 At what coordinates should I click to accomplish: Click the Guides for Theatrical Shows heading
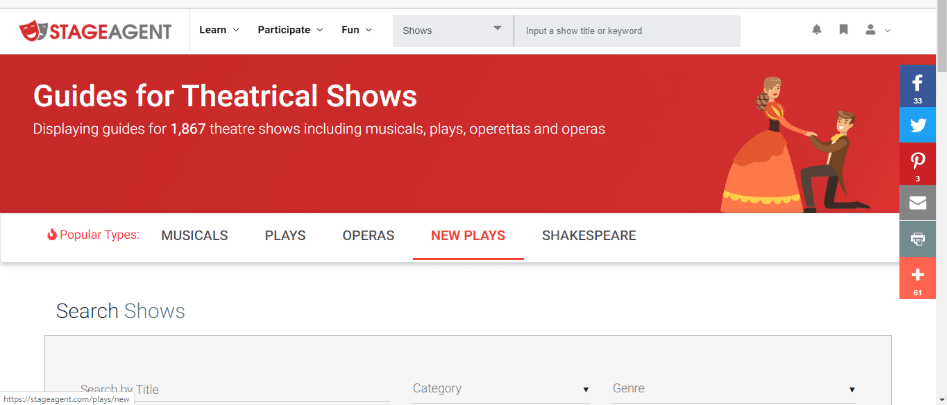point(225,96)
